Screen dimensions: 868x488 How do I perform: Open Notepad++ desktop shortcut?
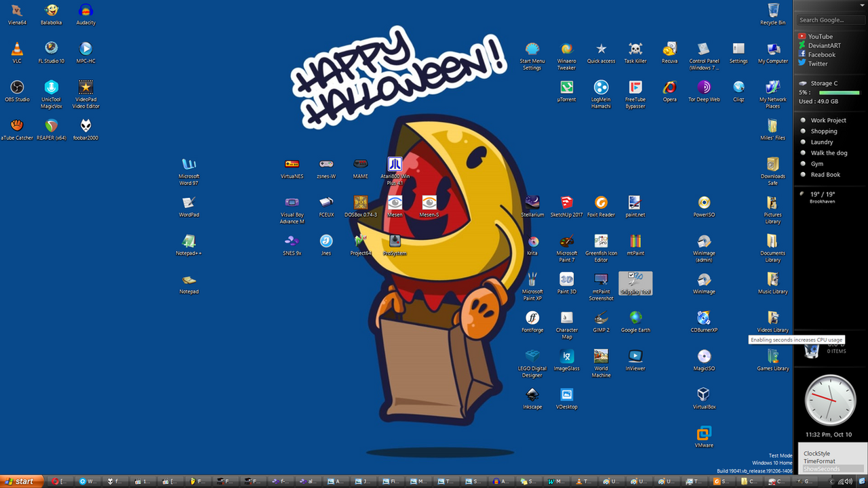pyautogui.click(x=189, y=245)
